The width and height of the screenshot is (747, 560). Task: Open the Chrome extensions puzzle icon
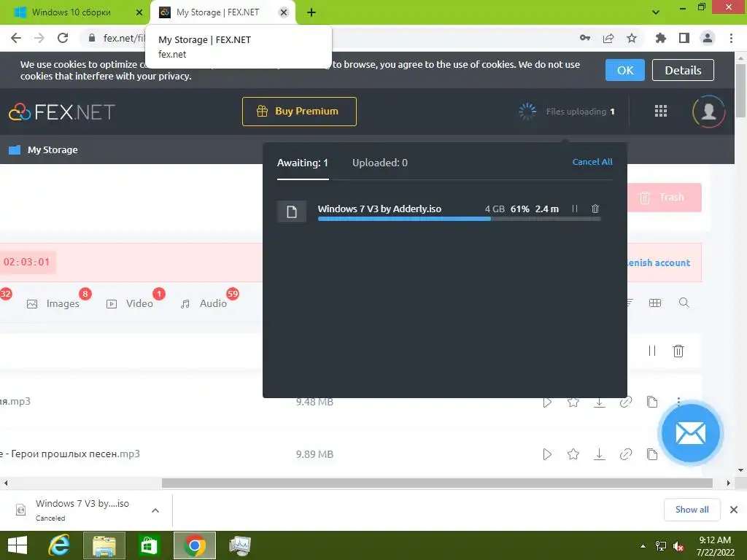[660, 38]
